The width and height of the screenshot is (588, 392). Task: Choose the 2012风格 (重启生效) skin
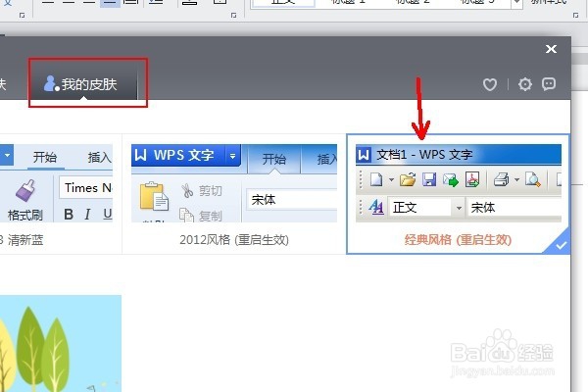click(x=234, y=194)
